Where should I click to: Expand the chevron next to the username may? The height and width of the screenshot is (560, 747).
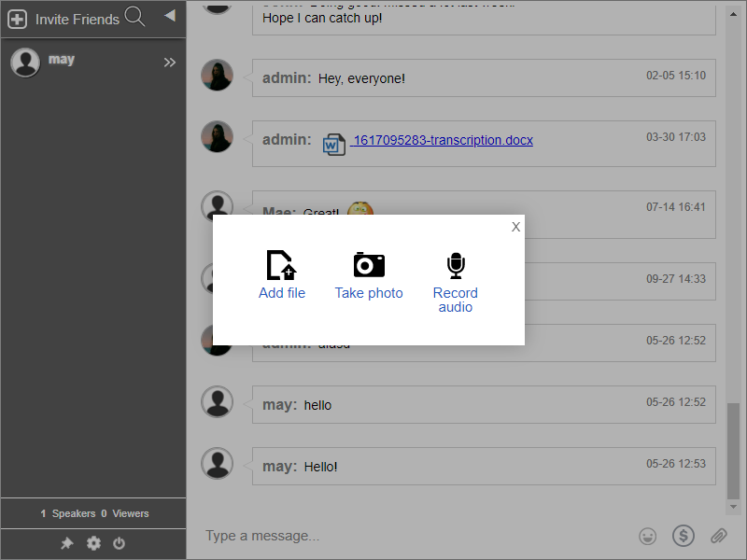click(x=170, y=62)
